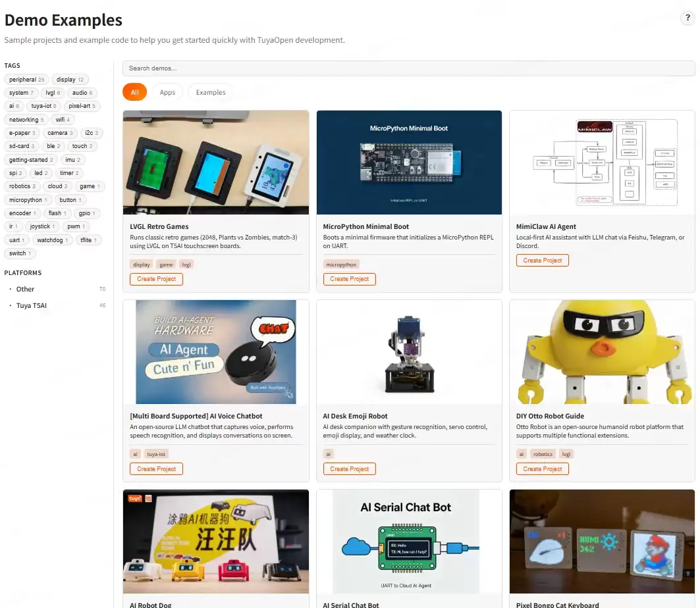Screen dimensions: 700x608
Task: Select the Tuya T5AI platform item
Action: coord(56,305)
